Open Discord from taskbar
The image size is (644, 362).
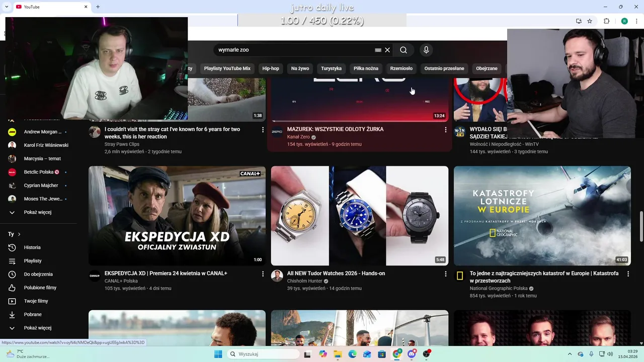[x=412, y=354]
